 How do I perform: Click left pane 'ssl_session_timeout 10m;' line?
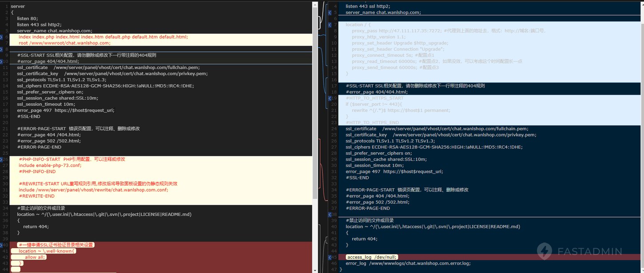point(46,104)
